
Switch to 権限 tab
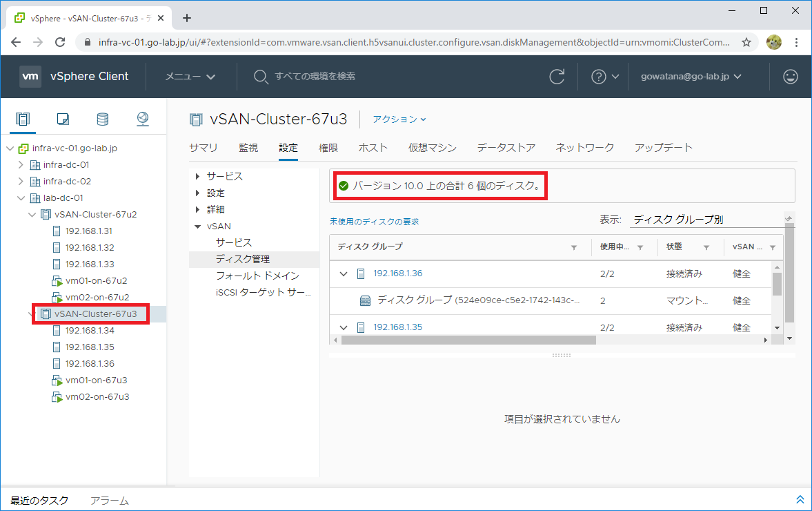point(328,148)
